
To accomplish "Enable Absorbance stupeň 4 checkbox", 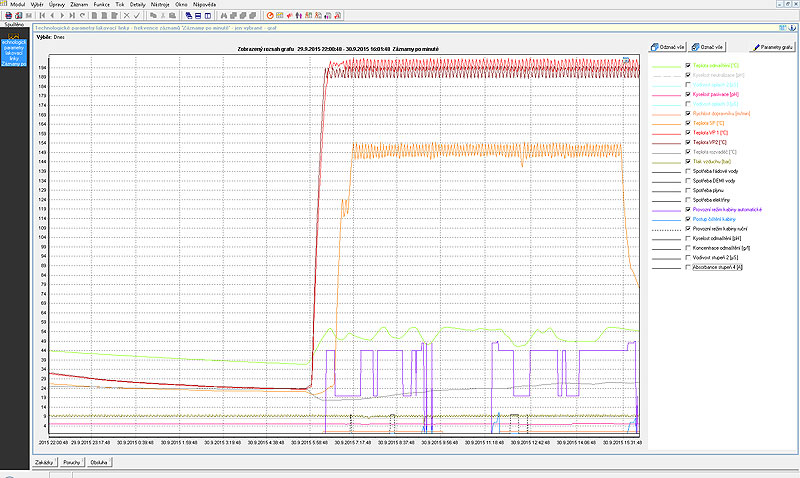I will tap(687, 267).
